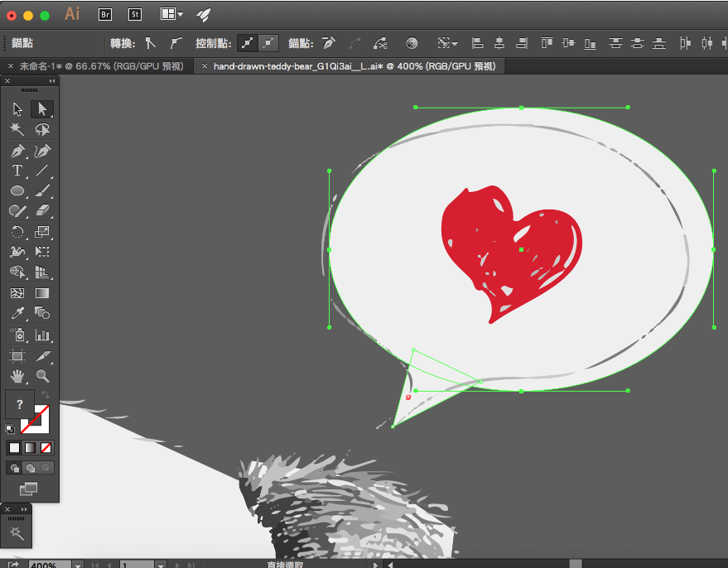Screen dimensions: 728x568
Task: Pick the Type tool
Action: tap(17, 171)
